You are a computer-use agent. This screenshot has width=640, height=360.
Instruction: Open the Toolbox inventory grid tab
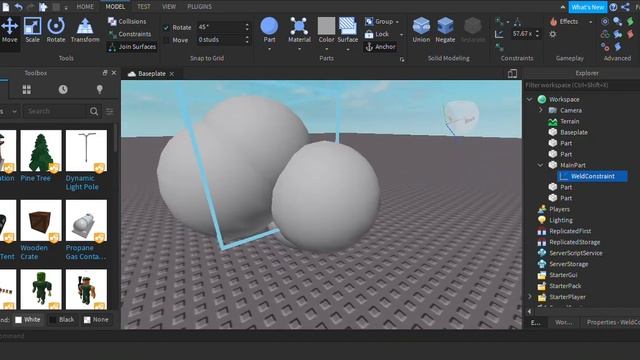[x=27, y=89]
